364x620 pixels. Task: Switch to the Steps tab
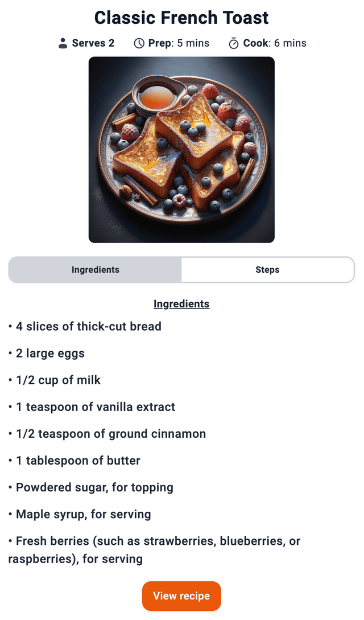(267, 269)
